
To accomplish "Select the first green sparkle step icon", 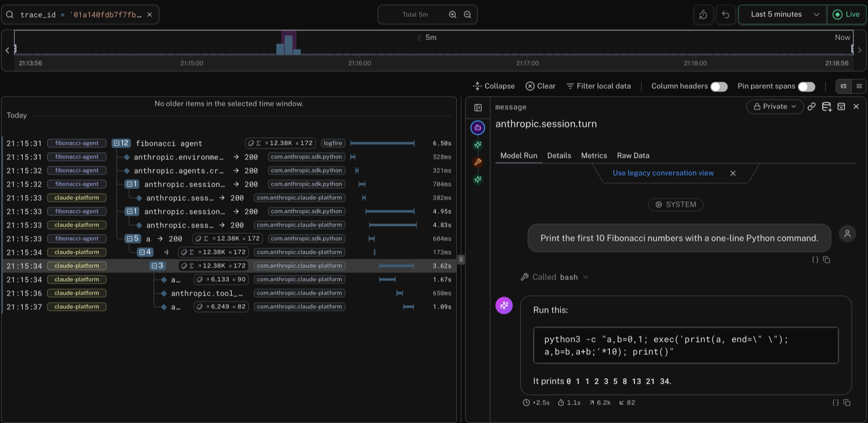I will [x=478, y=145].
